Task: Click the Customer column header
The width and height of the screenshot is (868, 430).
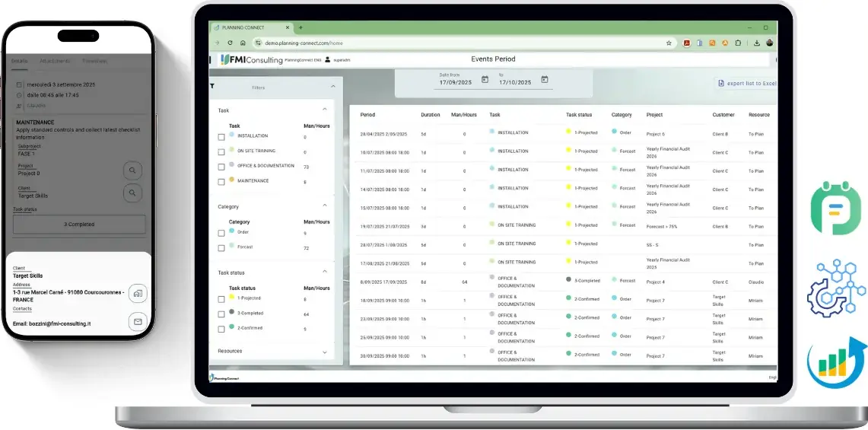Action: point(723,115)
